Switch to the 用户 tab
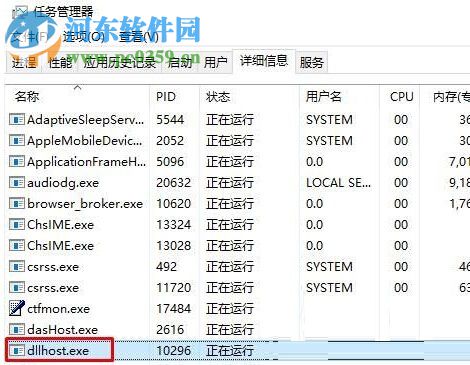 215,62
